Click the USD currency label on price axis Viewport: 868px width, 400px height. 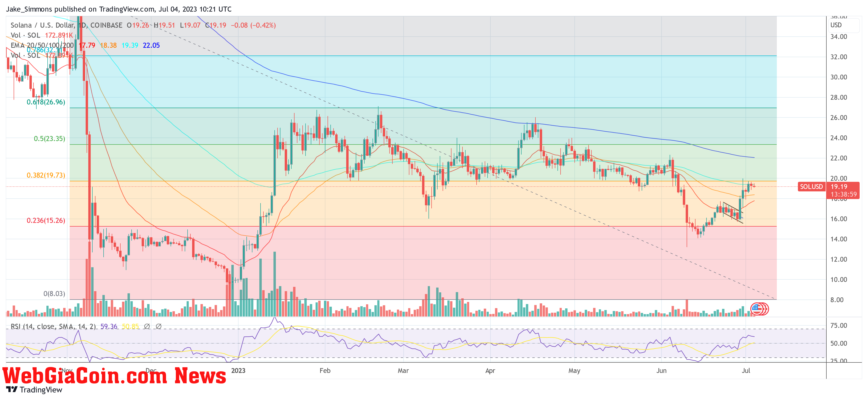point(836,25)
